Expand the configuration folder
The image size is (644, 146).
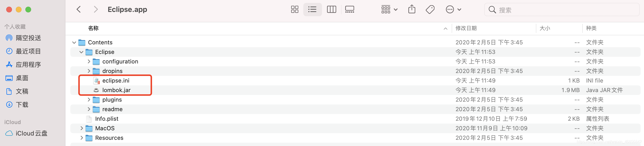(89, 61)
